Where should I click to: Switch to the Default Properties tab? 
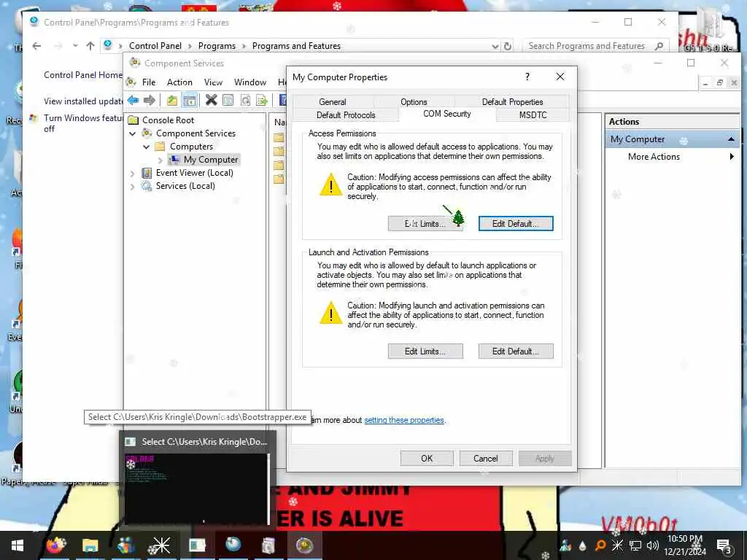point(512,102)
